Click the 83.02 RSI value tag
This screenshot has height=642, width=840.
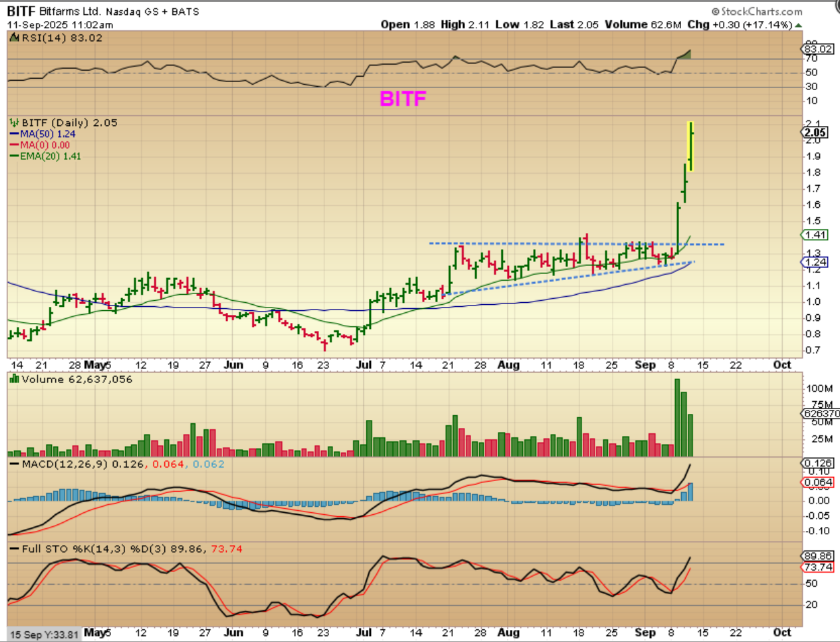818,49
